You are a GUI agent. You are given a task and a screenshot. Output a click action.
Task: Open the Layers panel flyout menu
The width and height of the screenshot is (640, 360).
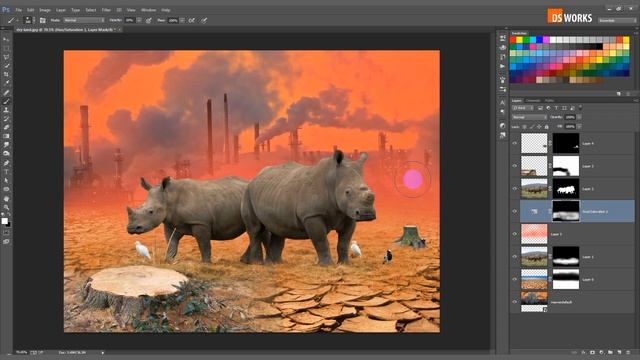(x=635, y=100)
